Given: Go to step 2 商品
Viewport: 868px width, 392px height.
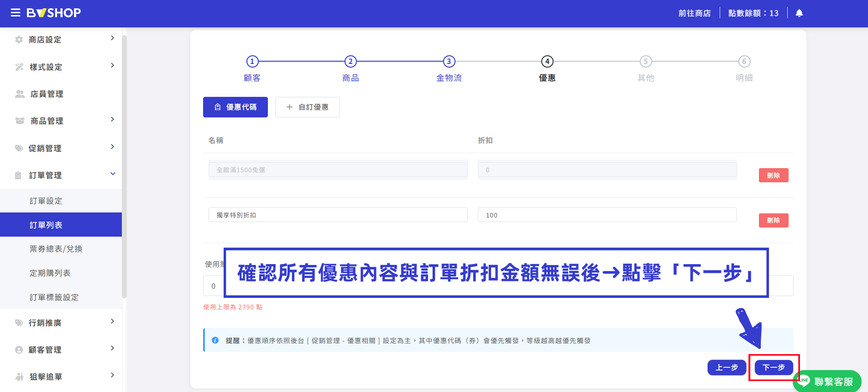Looking at the screenshot, I should click(350, 69).
